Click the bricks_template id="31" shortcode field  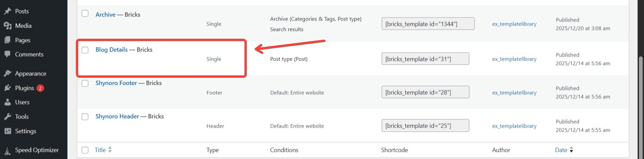point(425,59)
